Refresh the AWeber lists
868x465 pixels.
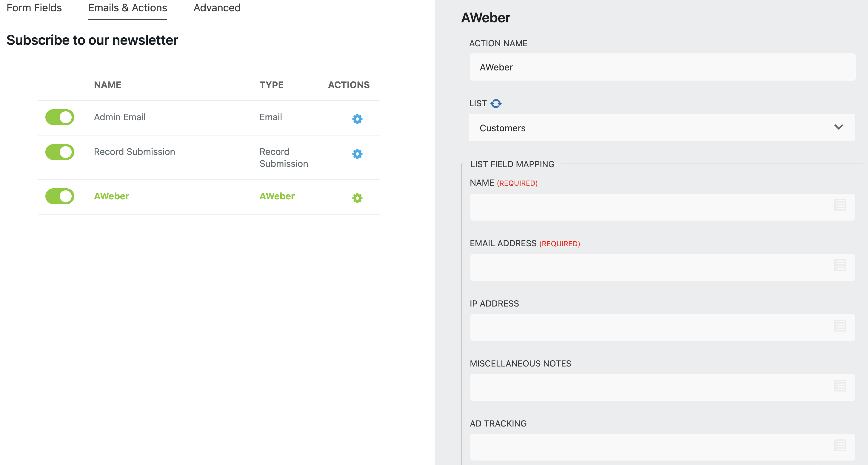click(496, 104)
